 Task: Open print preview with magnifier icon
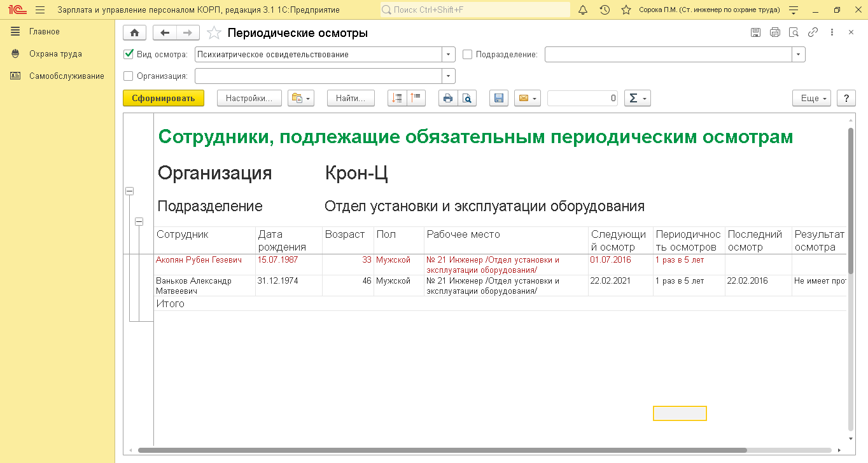(x=467, y=98)
